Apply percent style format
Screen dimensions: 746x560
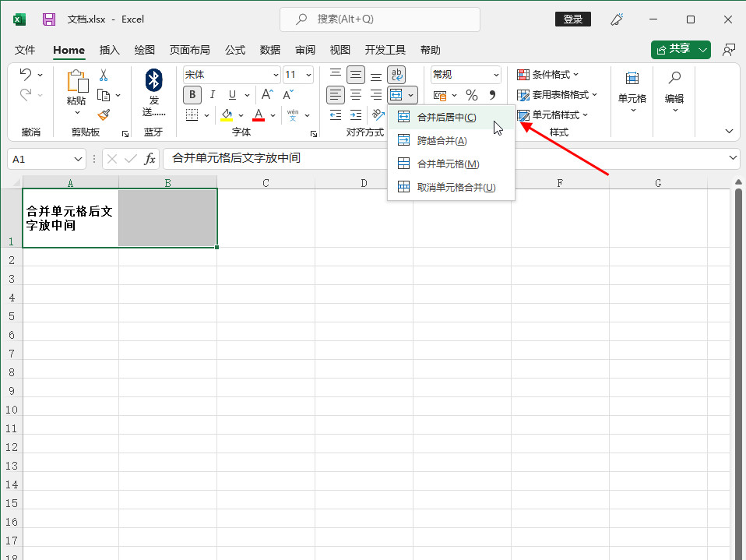pyautogui.click(x=471, y=95)
